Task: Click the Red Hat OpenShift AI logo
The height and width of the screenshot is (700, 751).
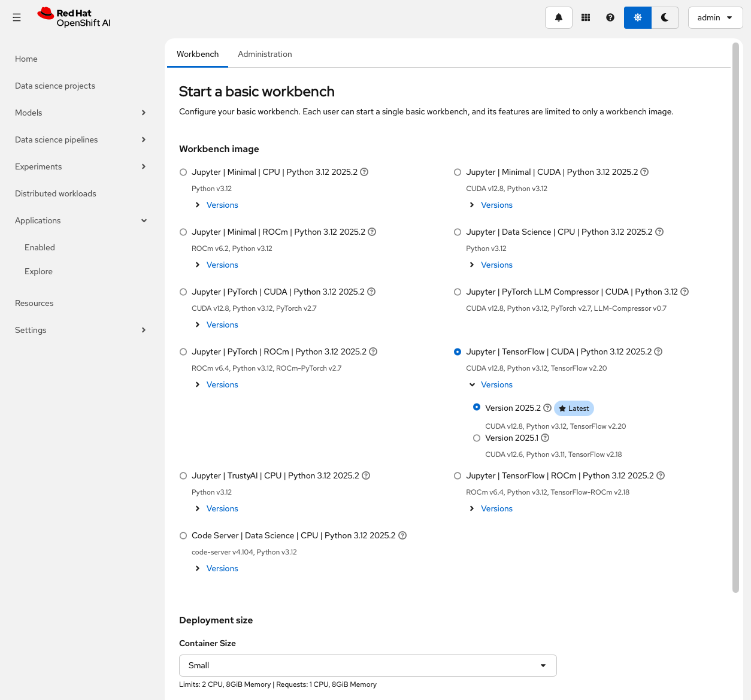Action: click(x=74, y=18)
